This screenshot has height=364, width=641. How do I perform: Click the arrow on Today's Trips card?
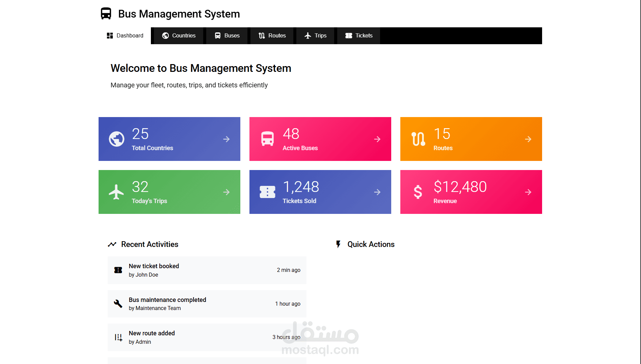(x=226, y=192)
